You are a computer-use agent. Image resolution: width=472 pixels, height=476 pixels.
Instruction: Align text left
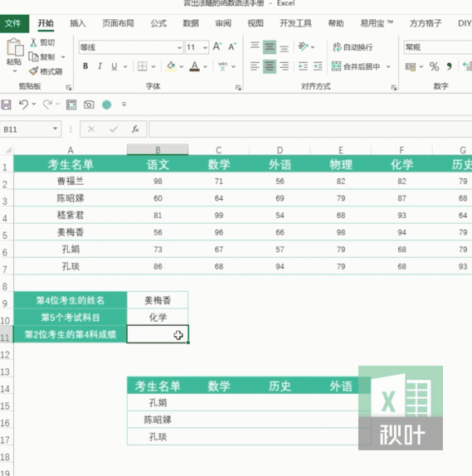[255, 66]
